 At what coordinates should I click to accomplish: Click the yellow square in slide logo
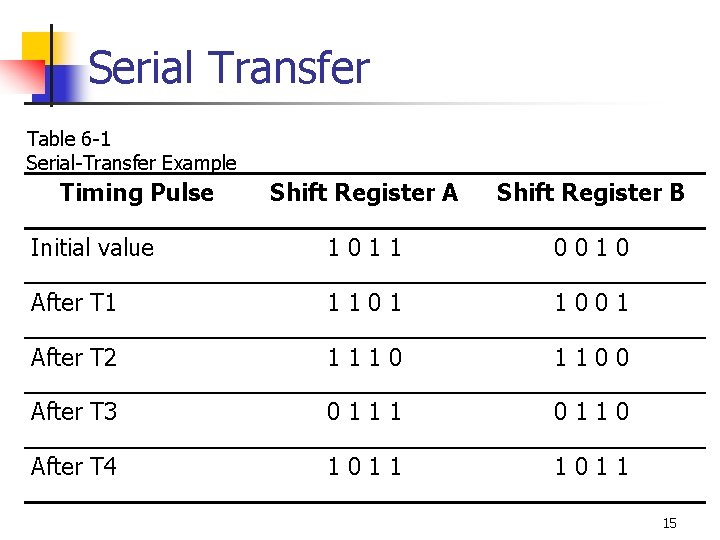point(37,46)
